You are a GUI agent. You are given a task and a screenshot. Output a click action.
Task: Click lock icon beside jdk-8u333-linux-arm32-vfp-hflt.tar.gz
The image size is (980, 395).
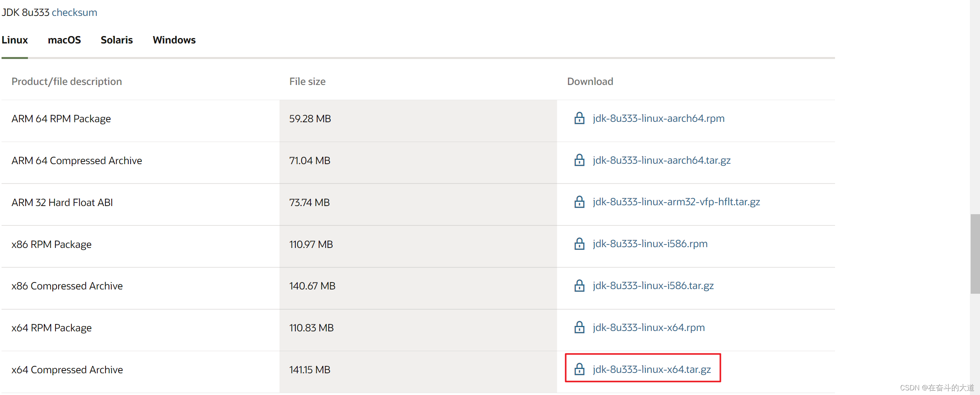[579, 202]
